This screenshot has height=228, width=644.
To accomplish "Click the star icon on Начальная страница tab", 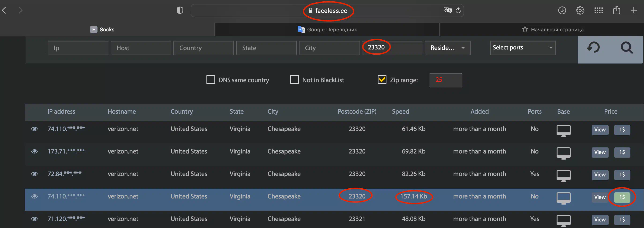I will (525, 29).
